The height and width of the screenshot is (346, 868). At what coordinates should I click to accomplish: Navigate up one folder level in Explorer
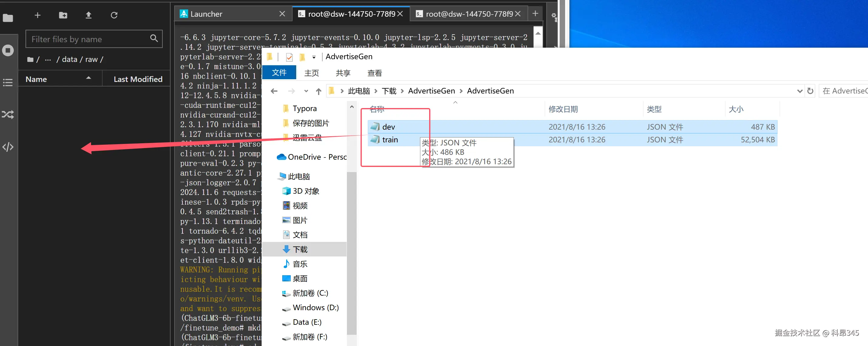click(x=318, y=91)
